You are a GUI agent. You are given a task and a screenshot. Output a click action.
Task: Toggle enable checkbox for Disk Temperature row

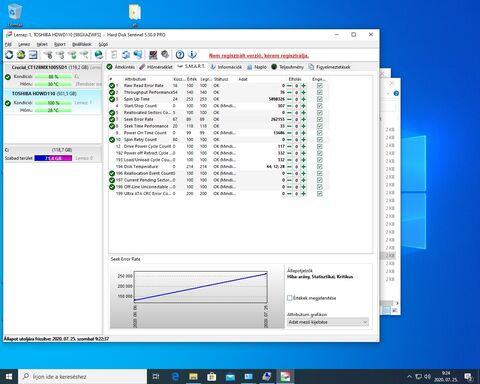320,166
